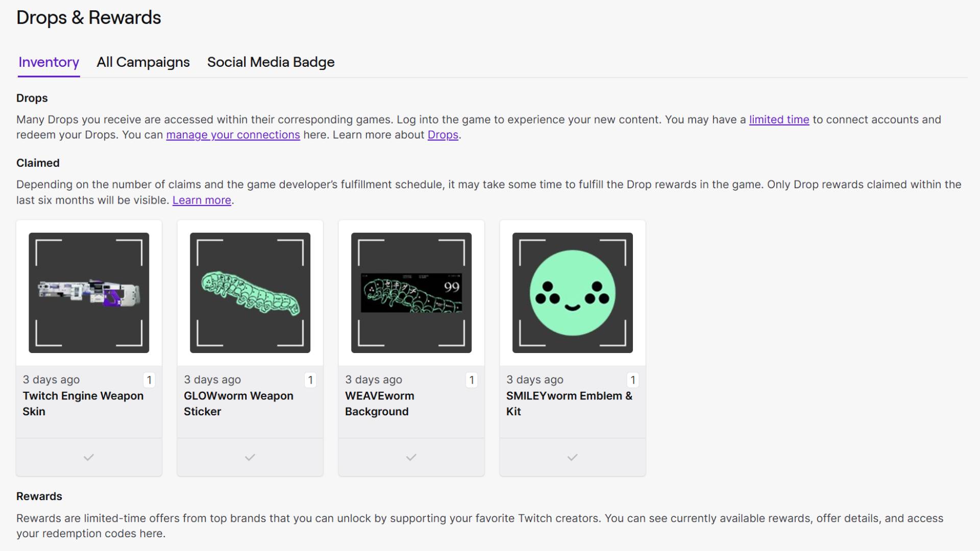
Task: Click Learn more under the Claimed section
Action: tap(202, 200)
